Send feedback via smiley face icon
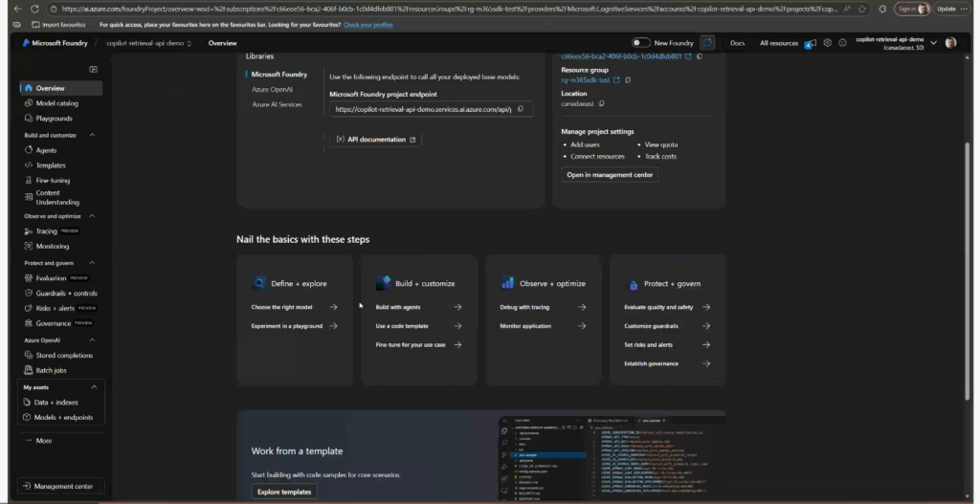This screenshot has width=980, height=504. tap(842, 43)
